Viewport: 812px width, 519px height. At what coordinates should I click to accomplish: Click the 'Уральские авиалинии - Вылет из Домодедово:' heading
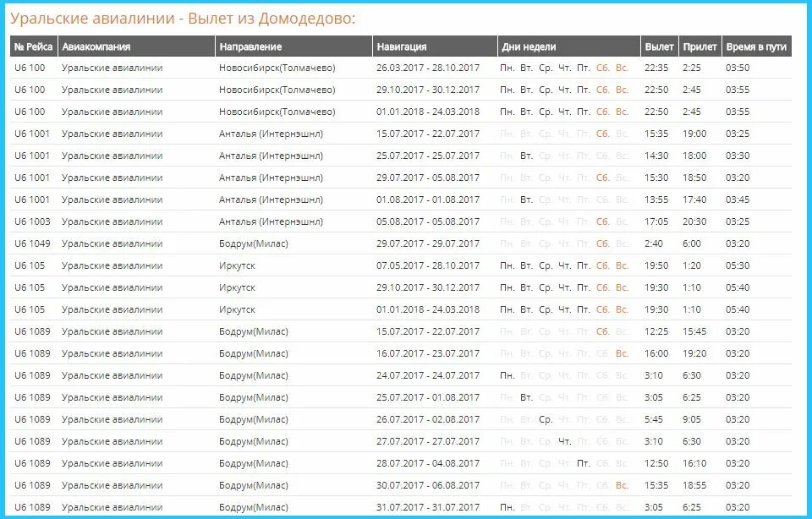(183, 19)
